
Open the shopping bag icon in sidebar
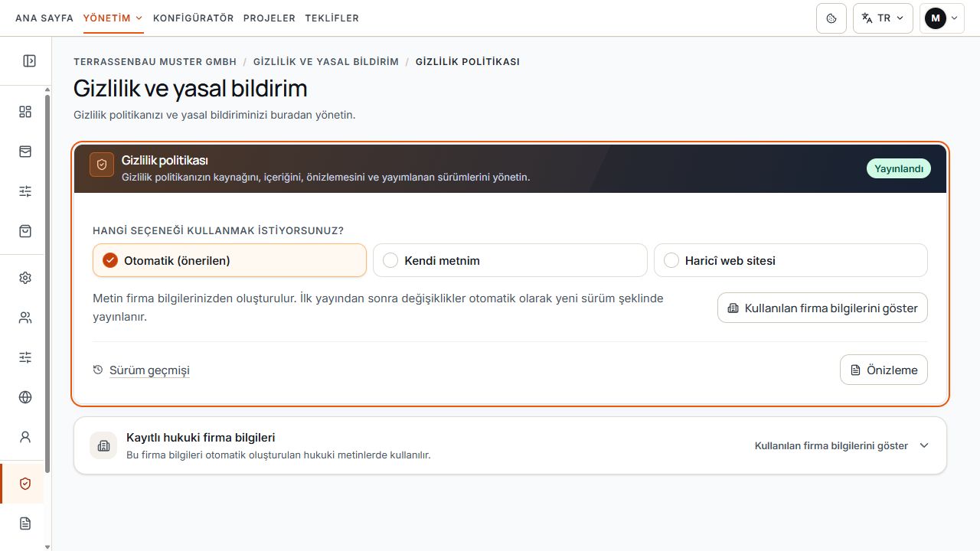coord(25,231)
